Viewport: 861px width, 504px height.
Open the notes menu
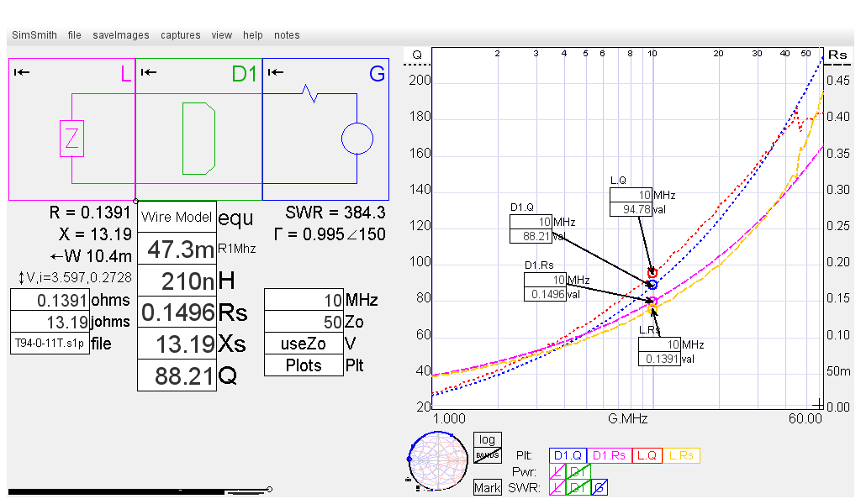pyautogui.click(x=287, y=35)
